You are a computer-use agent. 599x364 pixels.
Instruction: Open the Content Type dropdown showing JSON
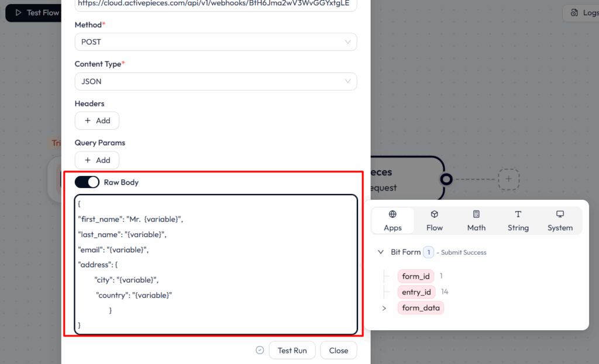(216, 81)
